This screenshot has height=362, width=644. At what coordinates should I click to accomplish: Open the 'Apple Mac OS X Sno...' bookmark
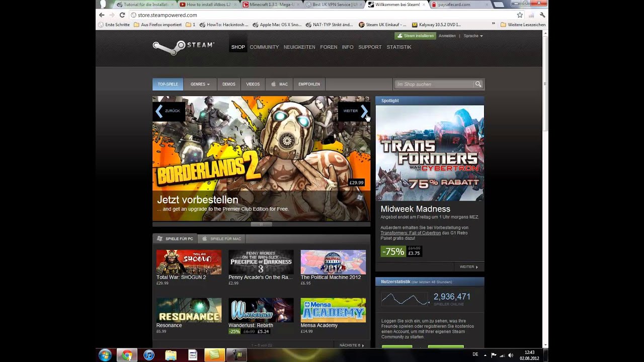[277, 25]
